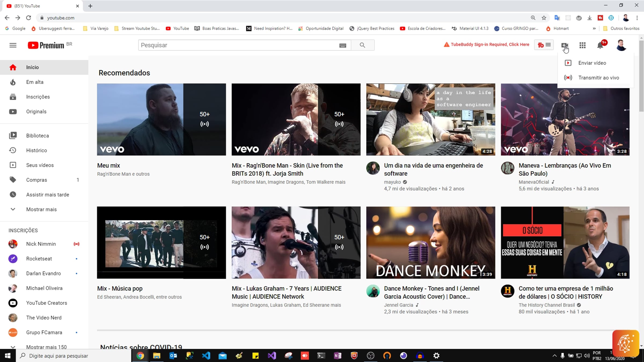Open the YouTube notifications bell
Image resolution: width=644 pixels, height=362 pixels.
point(600,45)
